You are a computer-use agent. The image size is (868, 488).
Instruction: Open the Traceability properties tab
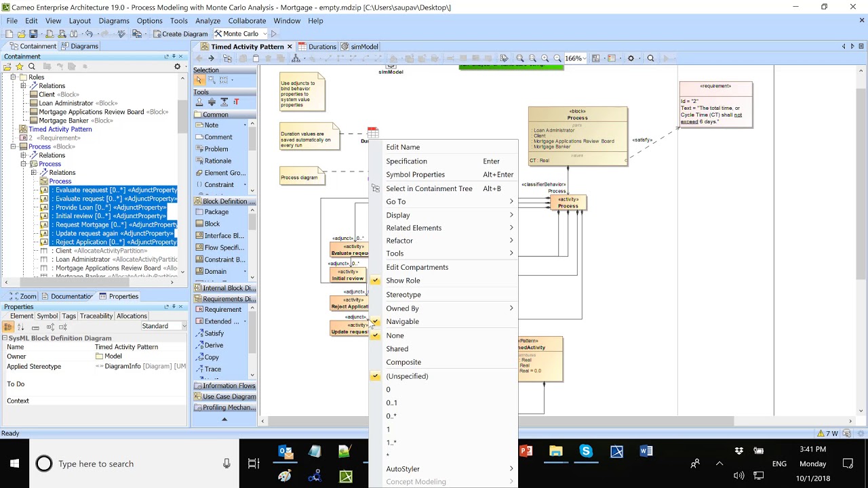(x=96, y=316)
